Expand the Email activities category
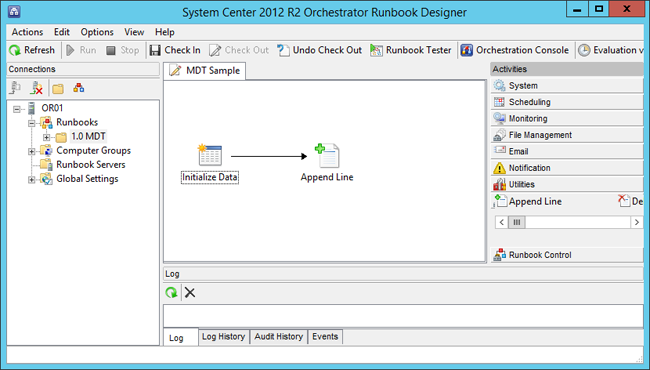 567,151
